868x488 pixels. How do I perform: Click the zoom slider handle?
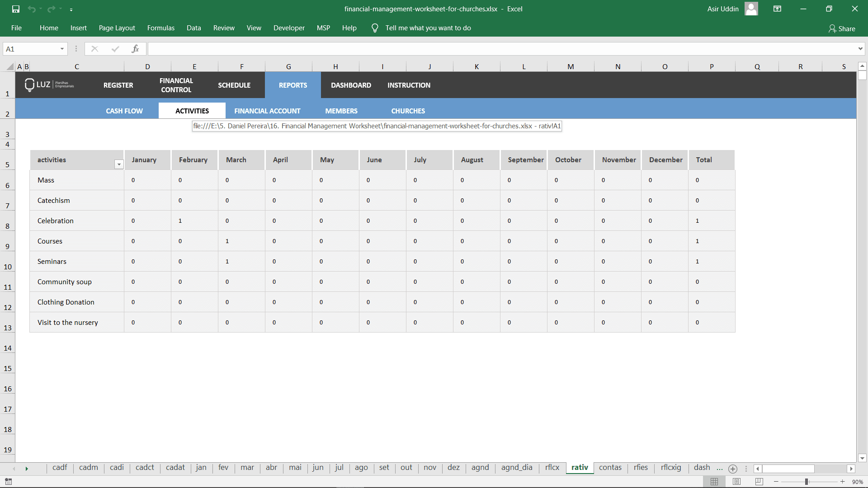point(807,482)
